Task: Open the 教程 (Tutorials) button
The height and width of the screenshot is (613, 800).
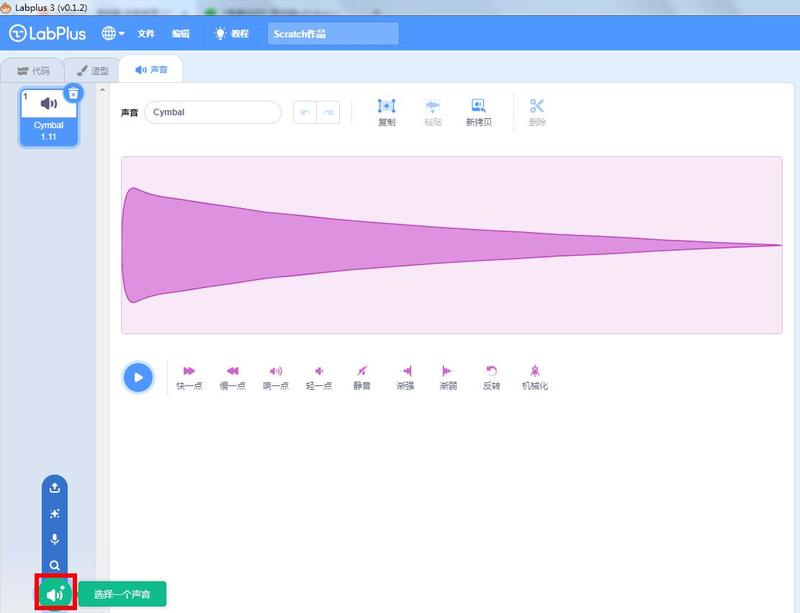Action: pyautogui.click(x=231, y=33)
